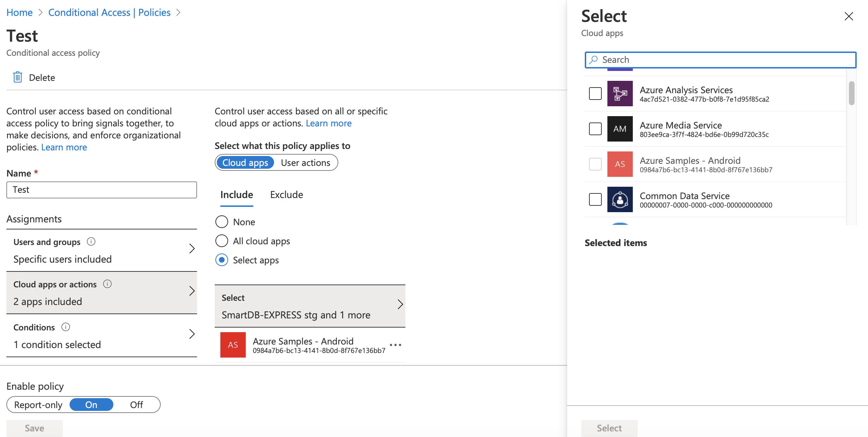The width and height of the screenshot is (868, 437).
Task: Switch to the Exclude tab
Action: coord(286,194)
